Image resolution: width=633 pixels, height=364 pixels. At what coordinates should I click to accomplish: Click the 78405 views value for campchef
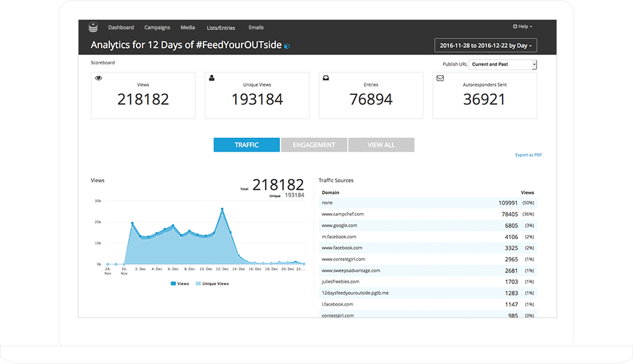509,214
